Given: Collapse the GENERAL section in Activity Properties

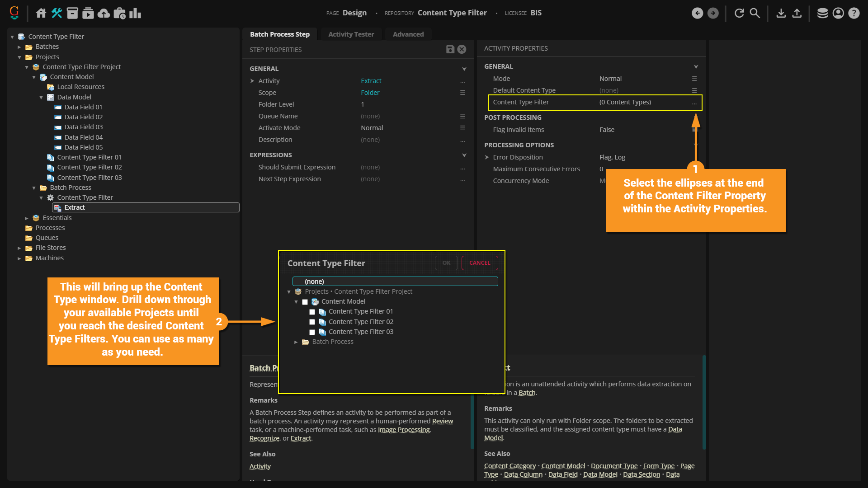Looking at the screenshot, I should [x=696, y=66].
